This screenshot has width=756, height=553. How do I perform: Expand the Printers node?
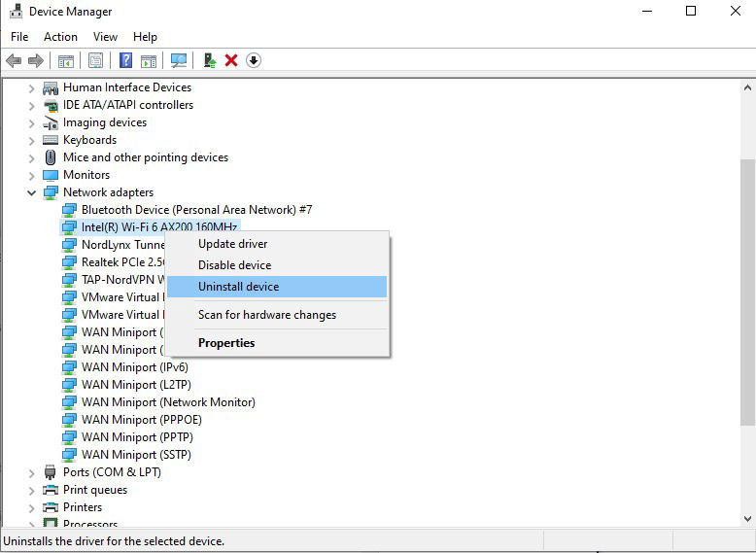(31, 507)
